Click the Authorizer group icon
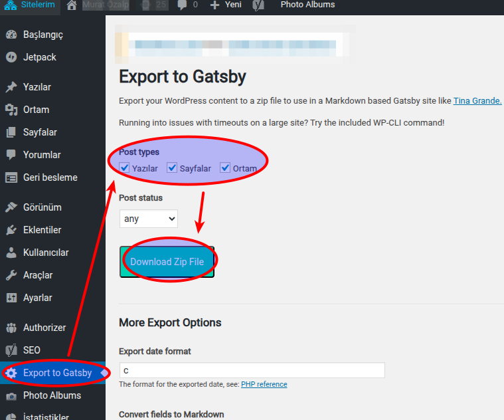 point(11,328)
